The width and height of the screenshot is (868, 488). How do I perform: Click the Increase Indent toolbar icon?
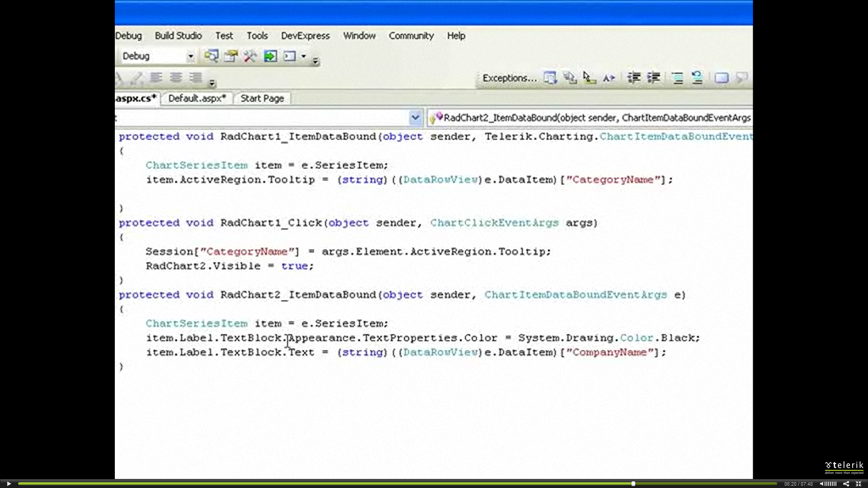(653, 78)
